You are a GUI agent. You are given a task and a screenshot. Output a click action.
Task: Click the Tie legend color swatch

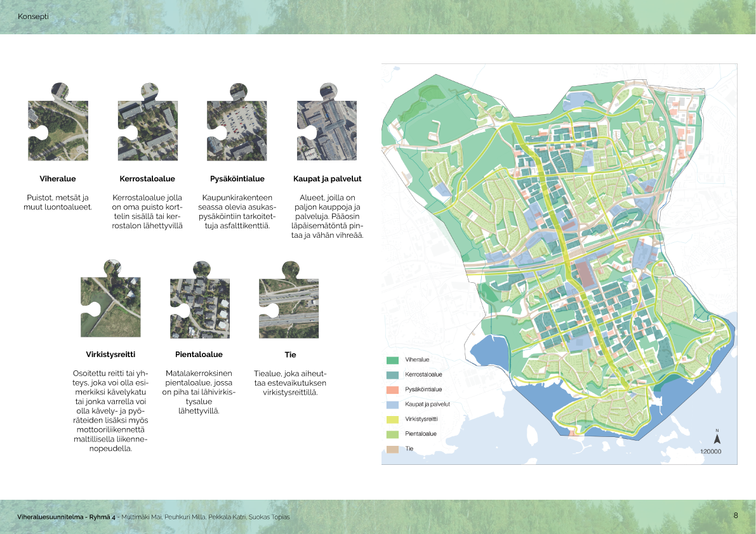(392, 450)
